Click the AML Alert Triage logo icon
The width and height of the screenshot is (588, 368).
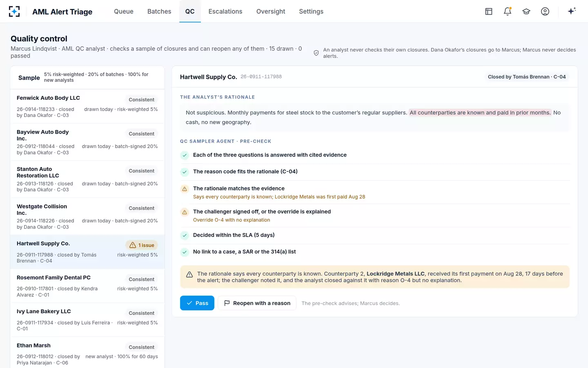(x=14, y=11)
